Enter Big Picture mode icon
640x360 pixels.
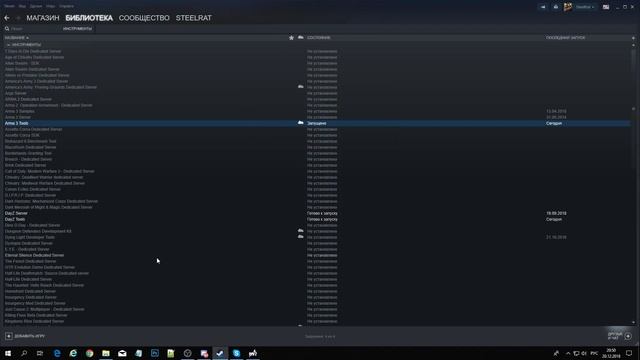point(606,7)
